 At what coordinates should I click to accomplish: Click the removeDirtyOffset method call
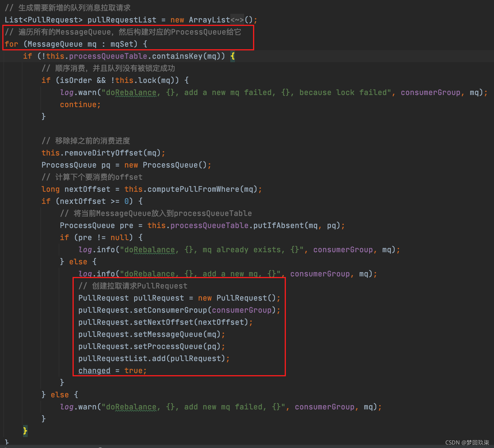point(104,153)
